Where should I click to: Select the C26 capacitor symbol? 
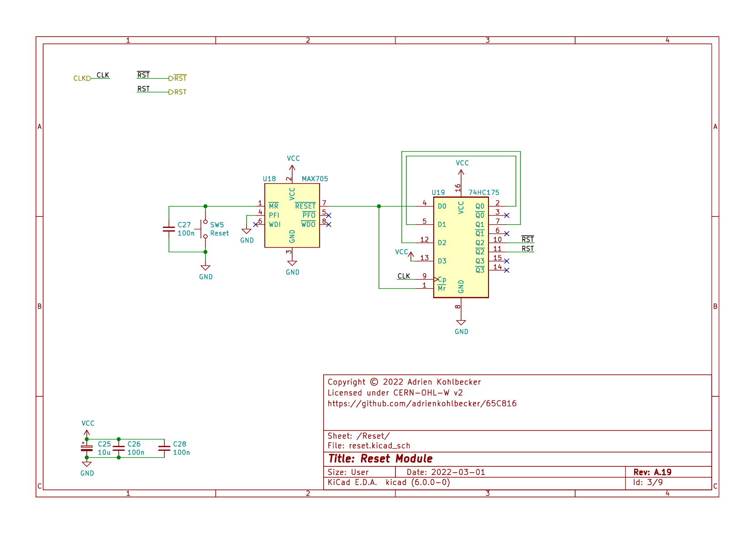pos(119,449)
